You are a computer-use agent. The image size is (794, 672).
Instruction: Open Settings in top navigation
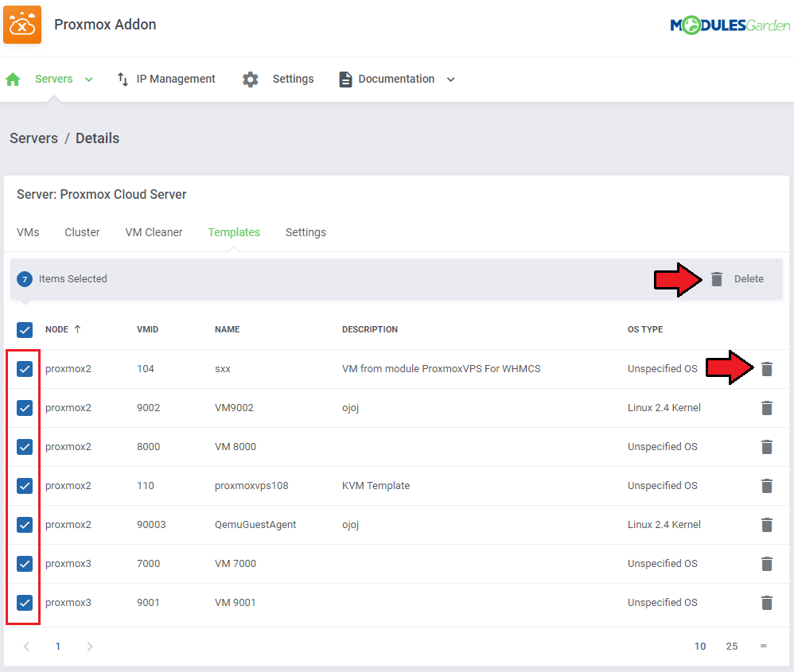click(294, 79)
